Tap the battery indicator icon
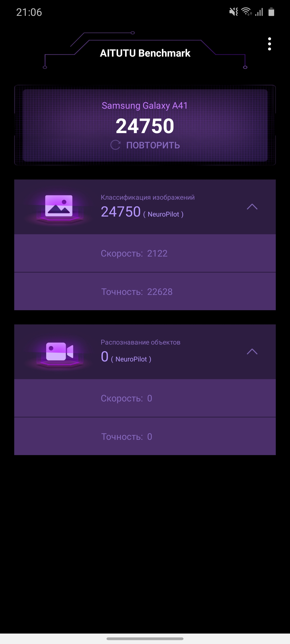The image size is (290, 644). [271, 12]
